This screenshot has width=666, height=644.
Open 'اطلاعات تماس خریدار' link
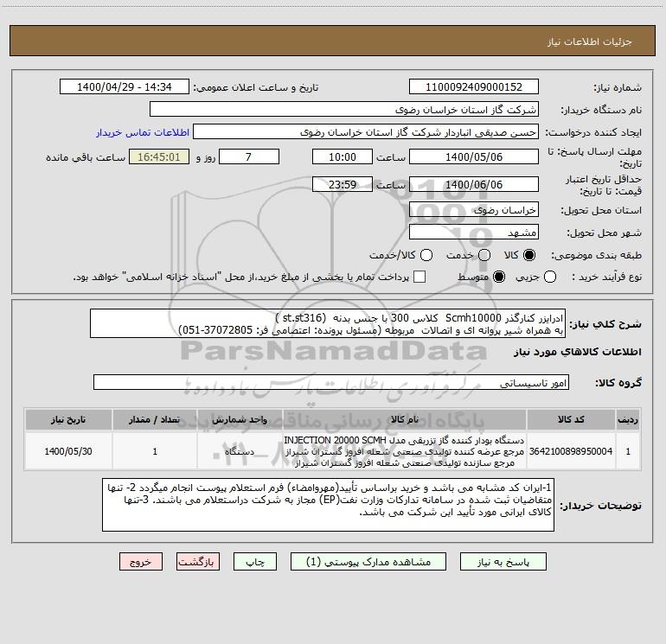tap(143, 132)
